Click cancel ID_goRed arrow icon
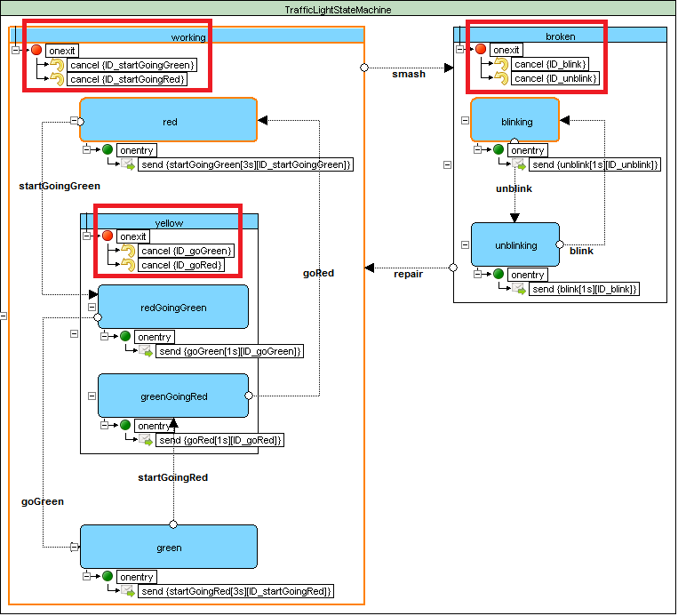 point(127,265)
